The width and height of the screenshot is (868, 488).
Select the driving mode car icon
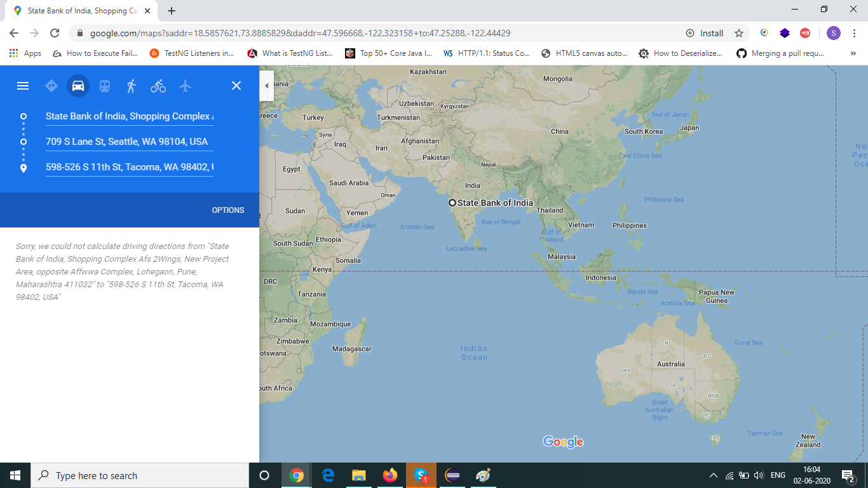coord(78,86)
